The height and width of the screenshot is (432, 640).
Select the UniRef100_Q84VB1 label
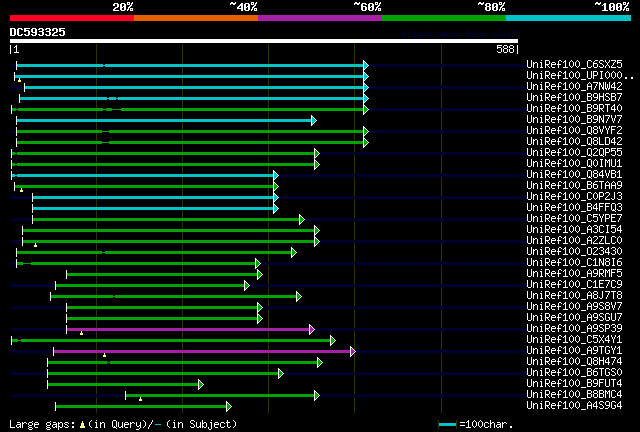pos(574,174)
